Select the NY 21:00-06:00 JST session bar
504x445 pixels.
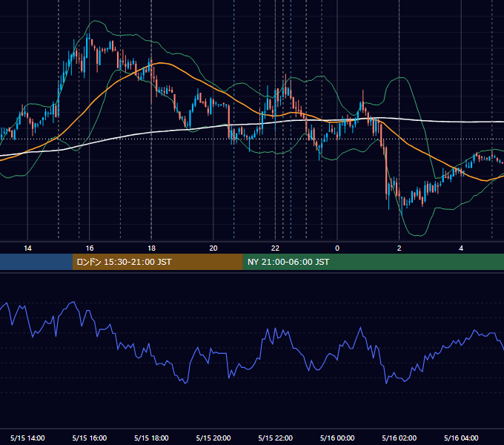373,262
